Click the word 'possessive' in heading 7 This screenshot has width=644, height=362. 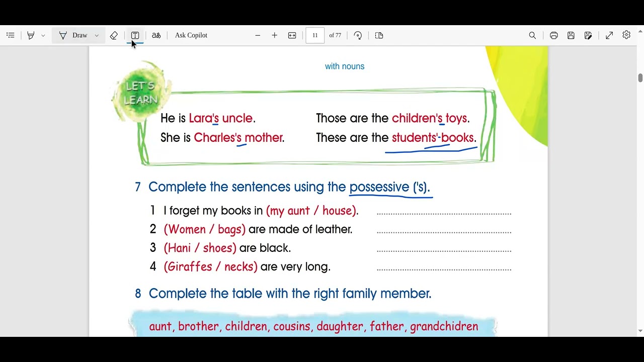pos(379,187)
